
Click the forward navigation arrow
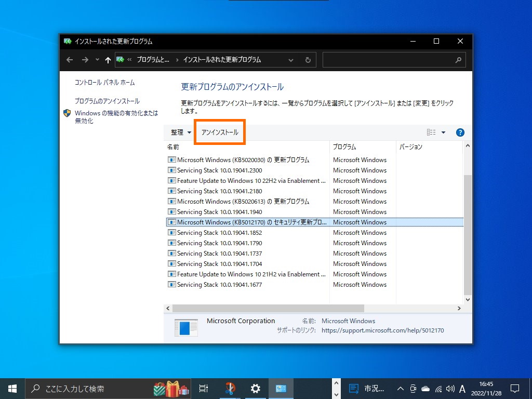84,60
